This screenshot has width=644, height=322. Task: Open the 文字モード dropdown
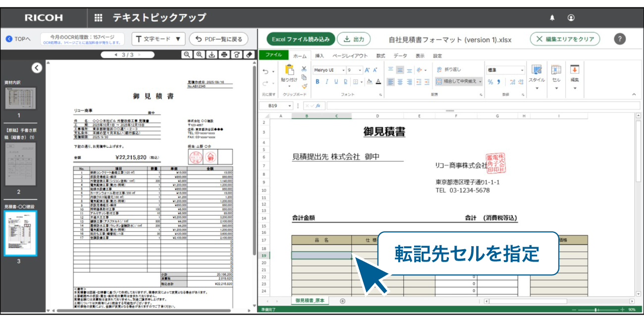[158, 39]
